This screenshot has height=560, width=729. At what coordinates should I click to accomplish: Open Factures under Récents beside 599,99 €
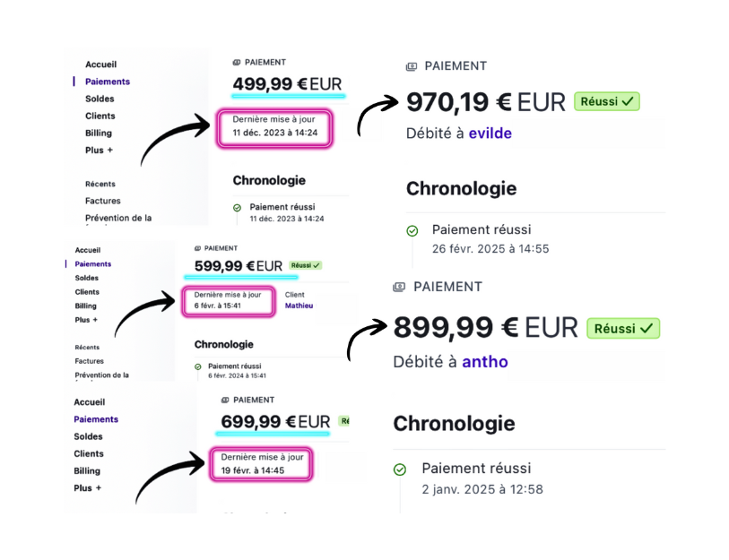point(90,361)
